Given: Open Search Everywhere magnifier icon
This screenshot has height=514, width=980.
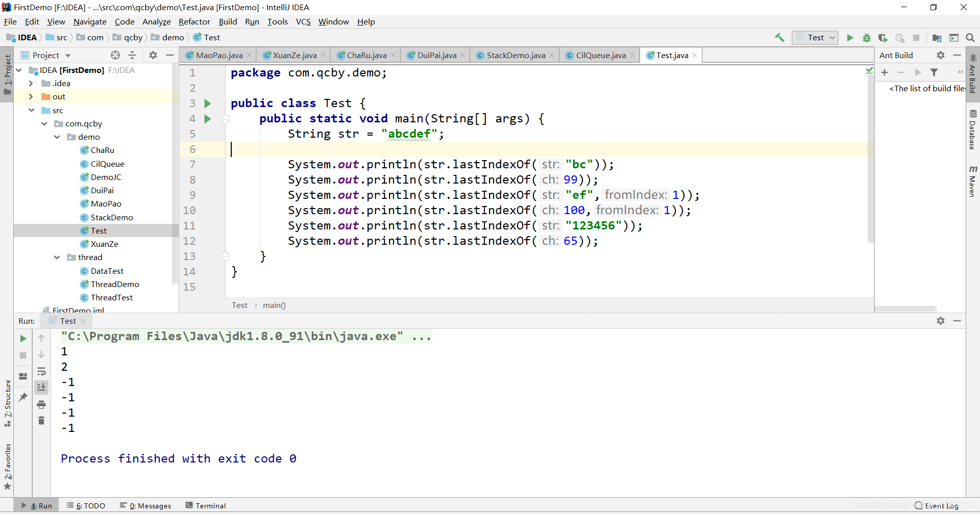Looking at the screenshot, I should coord(970,38).
